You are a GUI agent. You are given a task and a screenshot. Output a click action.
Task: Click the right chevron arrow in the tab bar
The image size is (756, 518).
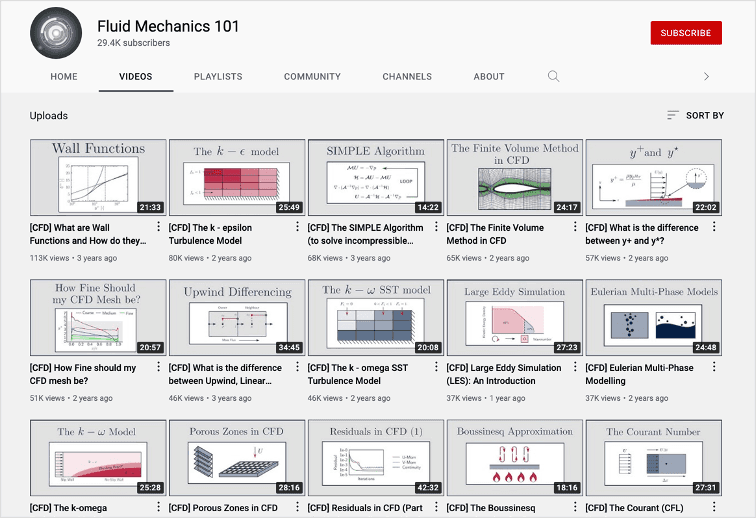point(706,76)
